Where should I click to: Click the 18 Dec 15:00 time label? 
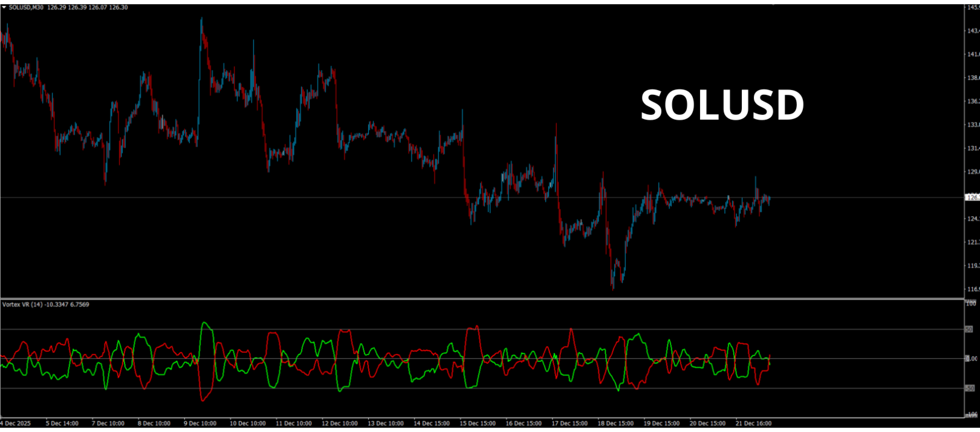click(x=615, y=424)
